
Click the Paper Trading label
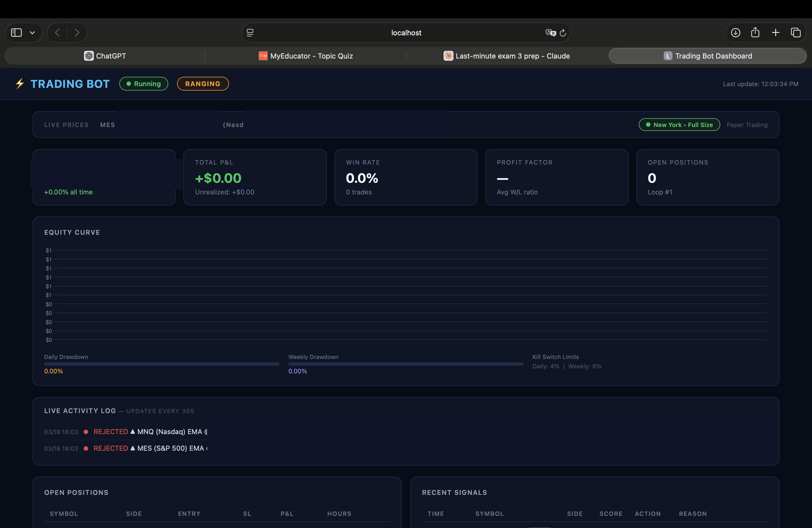point(747,125)
